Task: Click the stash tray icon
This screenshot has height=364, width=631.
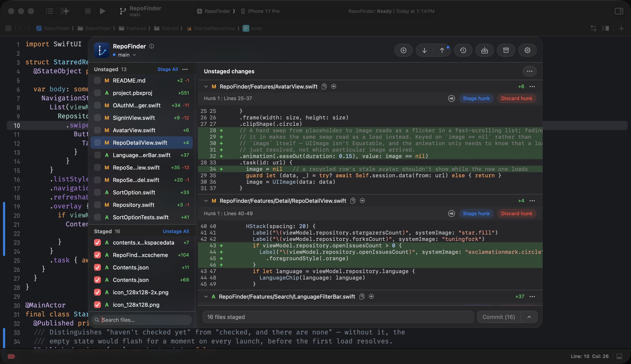Action: pyautogui.click(x=485, y=50)
